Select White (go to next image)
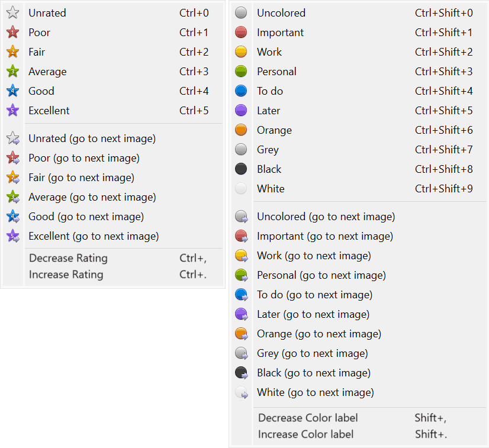The image size is (489, 448). (315, 392)
